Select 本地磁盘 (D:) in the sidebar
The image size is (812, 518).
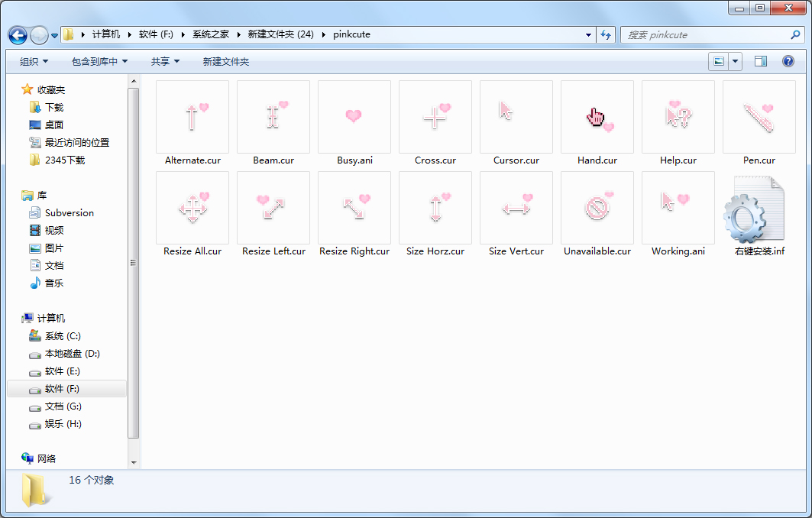pos(72,354)
